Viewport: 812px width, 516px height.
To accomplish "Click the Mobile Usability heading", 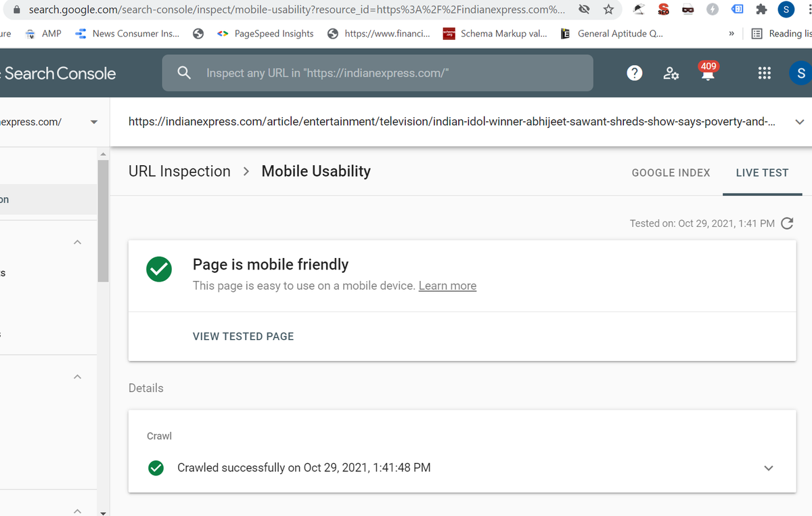I will pos(316,171).
